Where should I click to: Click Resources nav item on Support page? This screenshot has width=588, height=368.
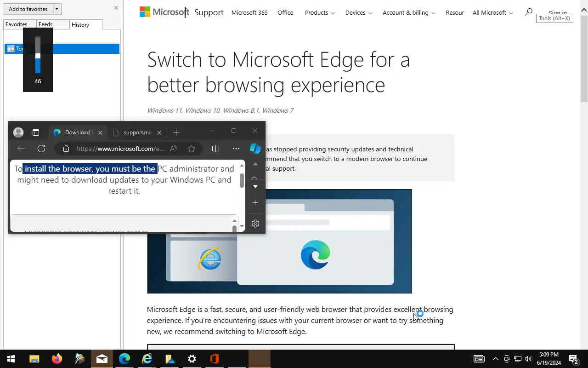[x=455, y=12]
